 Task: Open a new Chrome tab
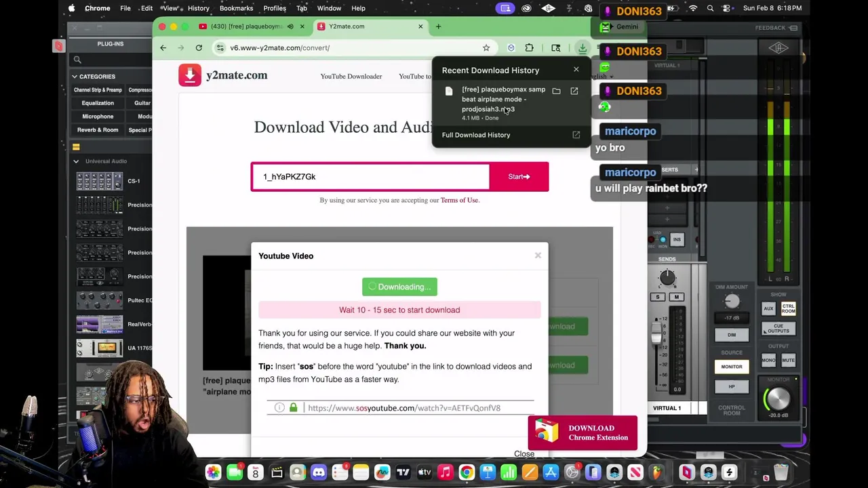438,26
